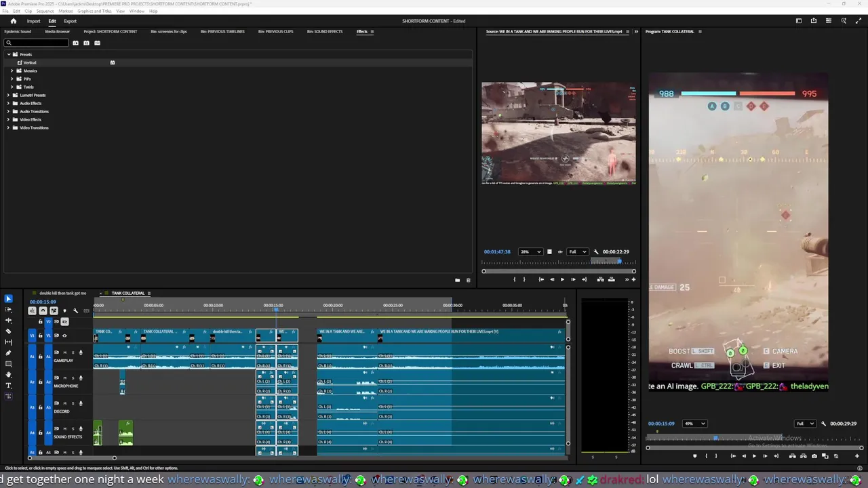
Task: Expand the Lumetri Presets folder
Action: 8,95
